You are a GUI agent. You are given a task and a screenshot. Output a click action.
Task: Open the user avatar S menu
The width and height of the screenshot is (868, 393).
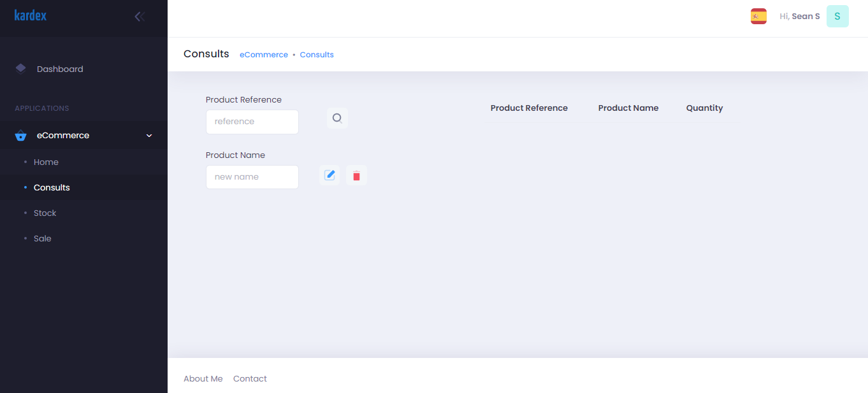pos(837,17)
